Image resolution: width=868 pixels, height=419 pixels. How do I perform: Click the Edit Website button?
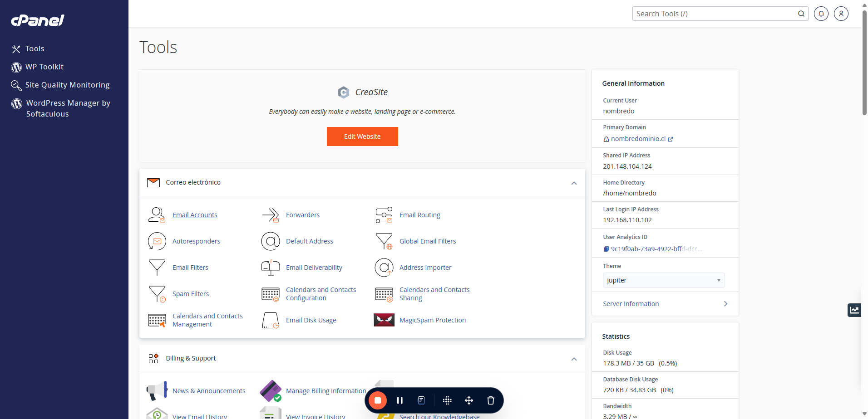tap(362, 136)
